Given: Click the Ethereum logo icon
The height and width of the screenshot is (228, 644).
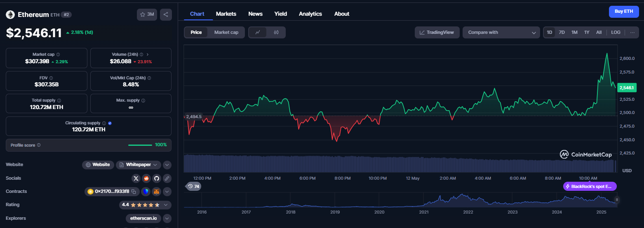Looking at the screenshot, I should click(x=10, y=14).
